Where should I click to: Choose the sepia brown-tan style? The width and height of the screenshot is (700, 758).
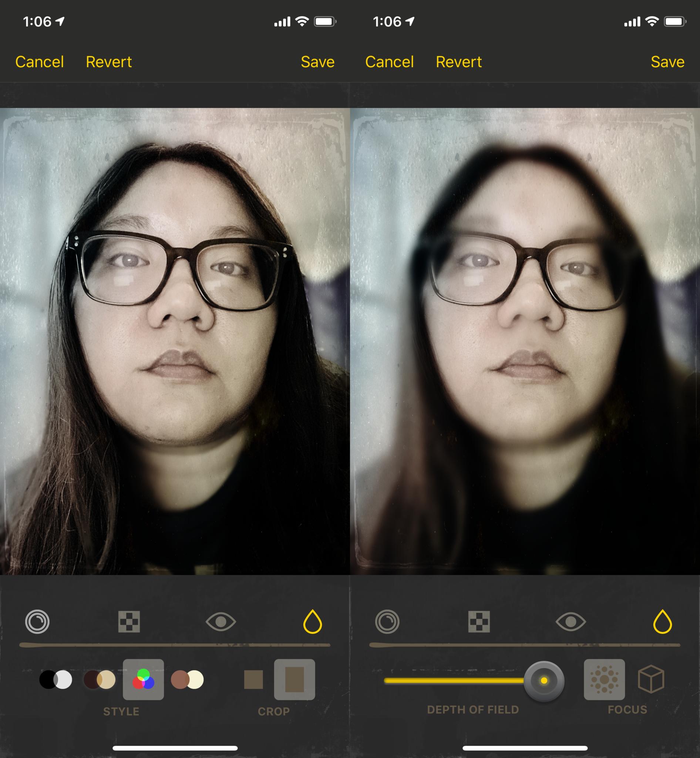(100, 680)
